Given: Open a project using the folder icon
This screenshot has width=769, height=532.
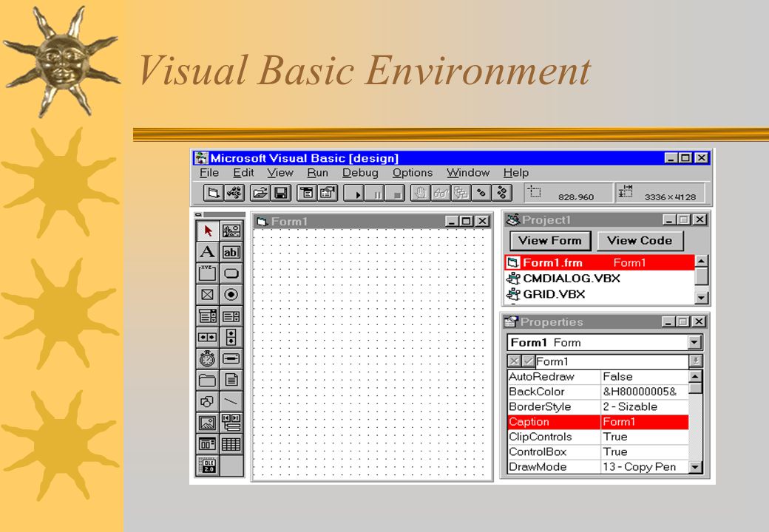Looking at the screenshot, I should tap(260, 193).
